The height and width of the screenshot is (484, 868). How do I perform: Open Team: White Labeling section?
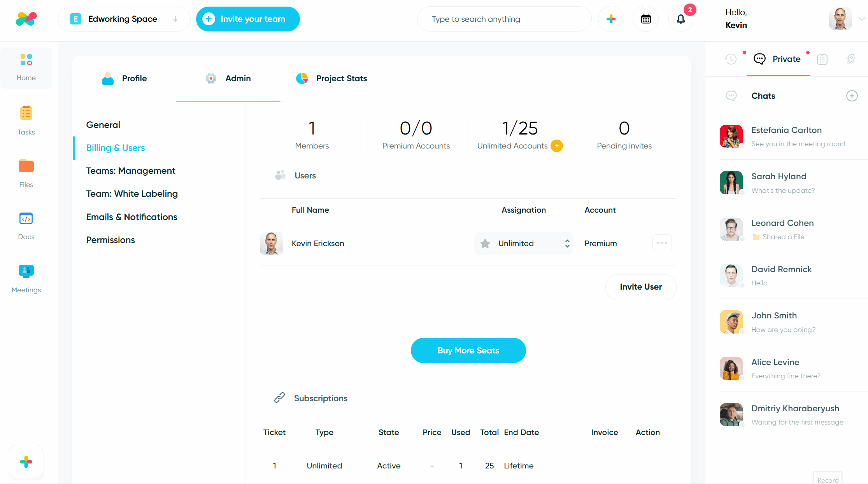132,194
